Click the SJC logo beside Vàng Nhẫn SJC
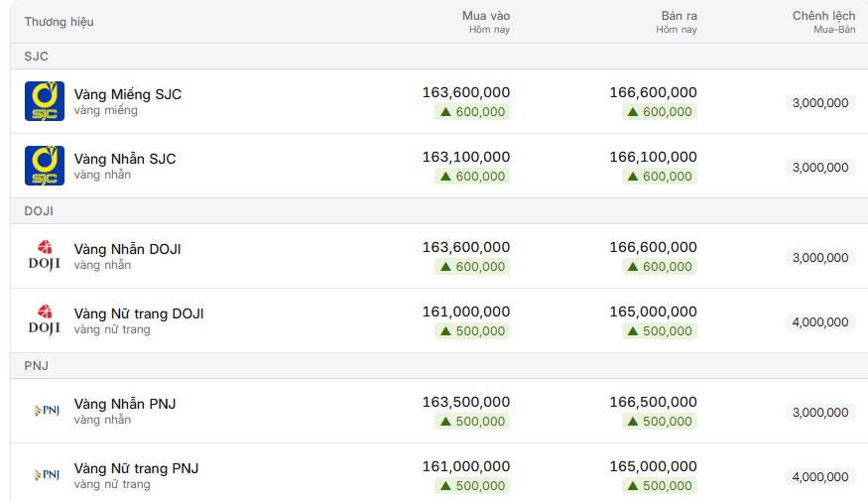 pos(45,166)
